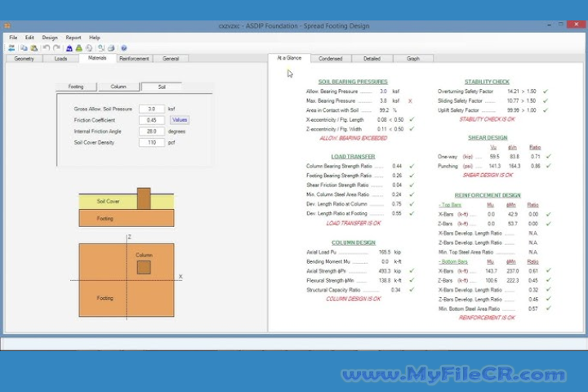The height and width of the screenshot is (392, 588).
Task: Click the red X beside Max. Bearing Pressure
Action: (x=410, y=101)
